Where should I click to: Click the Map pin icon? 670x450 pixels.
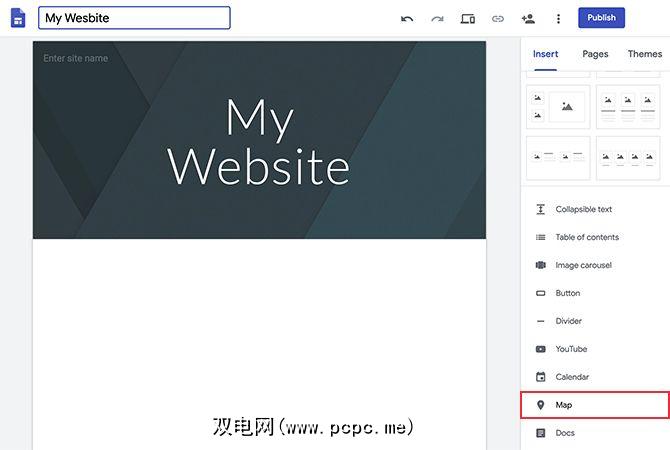pyautogui.click(x=541, y=405)
